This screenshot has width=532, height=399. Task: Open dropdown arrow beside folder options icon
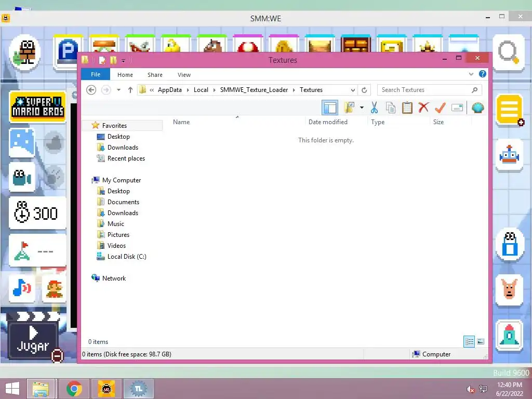(x=362, y=108)
